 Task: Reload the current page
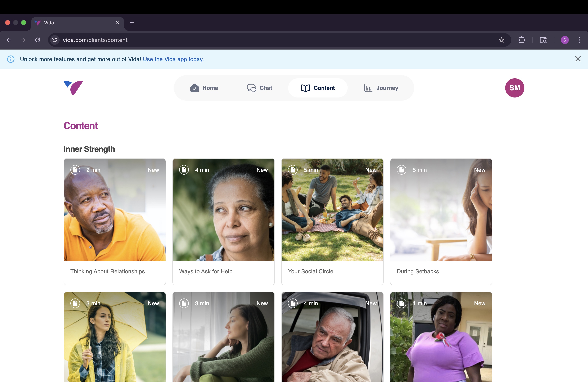pos(38,40)
